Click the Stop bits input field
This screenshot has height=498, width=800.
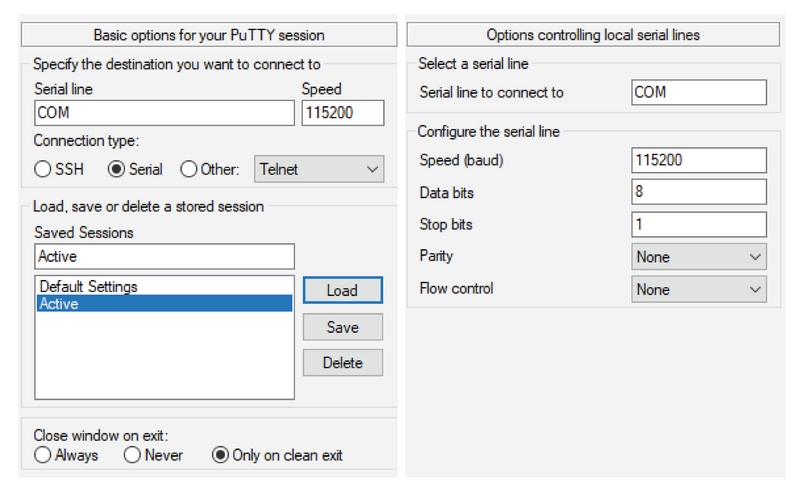699,224
